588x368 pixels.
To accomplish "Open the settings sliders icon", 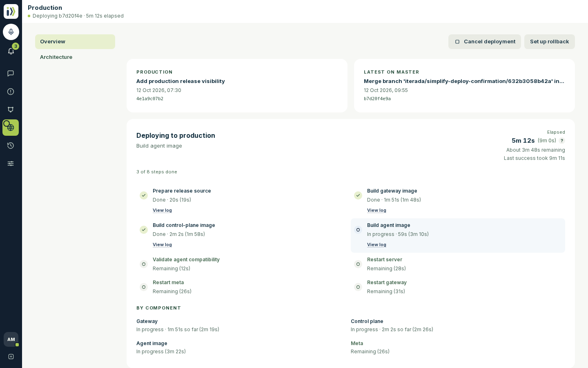I will (x=11, y=164).
